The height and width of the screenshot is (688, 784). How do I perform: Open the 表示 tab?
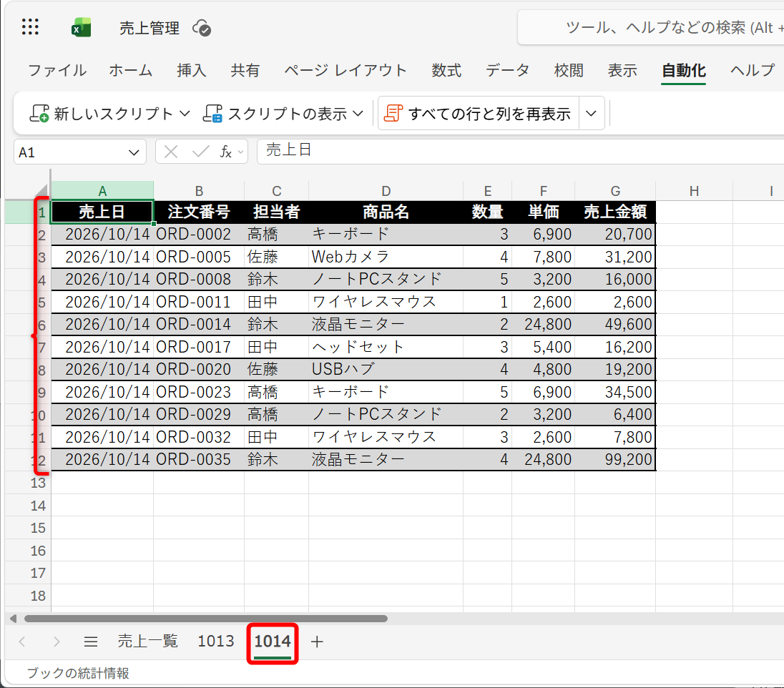(622, 71)
